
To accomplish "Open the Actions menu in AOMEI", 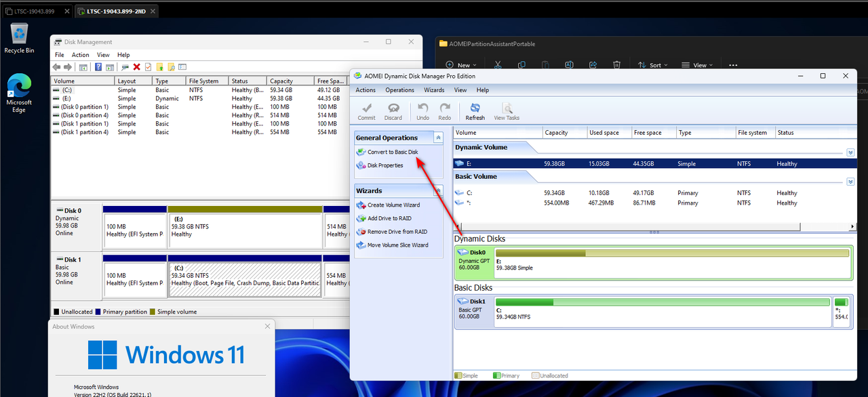I will tap(366, 90).
